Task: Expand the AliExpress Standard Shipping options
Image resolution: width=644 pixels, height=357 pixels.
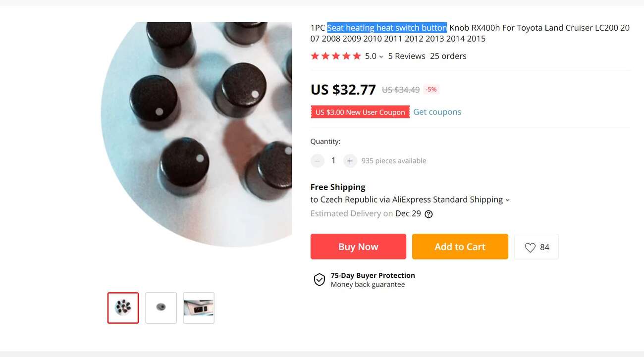Action: point(507,200)
